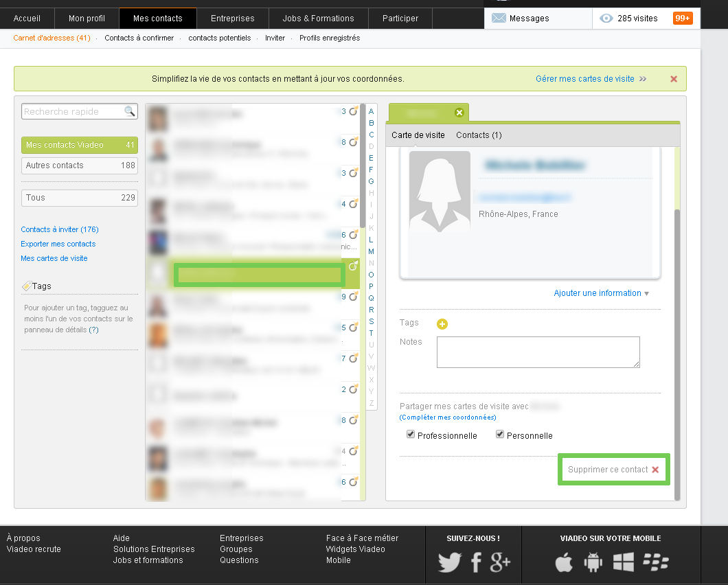Viewport: 728px width, 585px height.
Task: Uncheck the Personnelle checkbox
Action: [500, 435]
